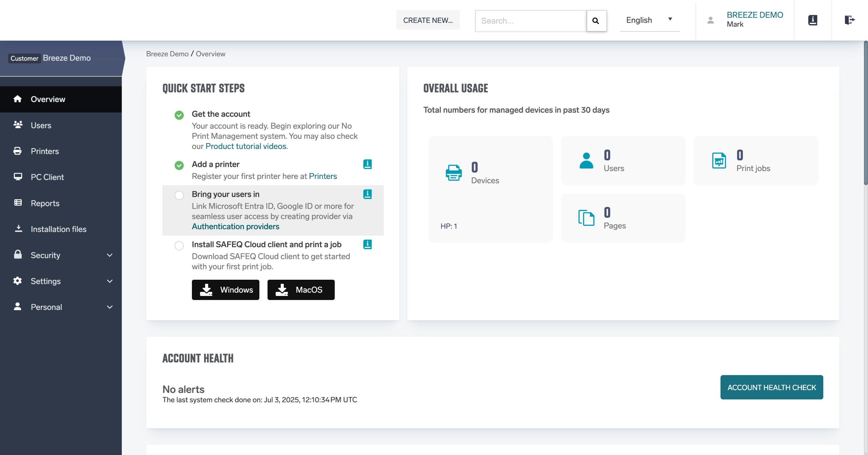Open the English language dropdown
868x455 pixels.
[649, 20]
